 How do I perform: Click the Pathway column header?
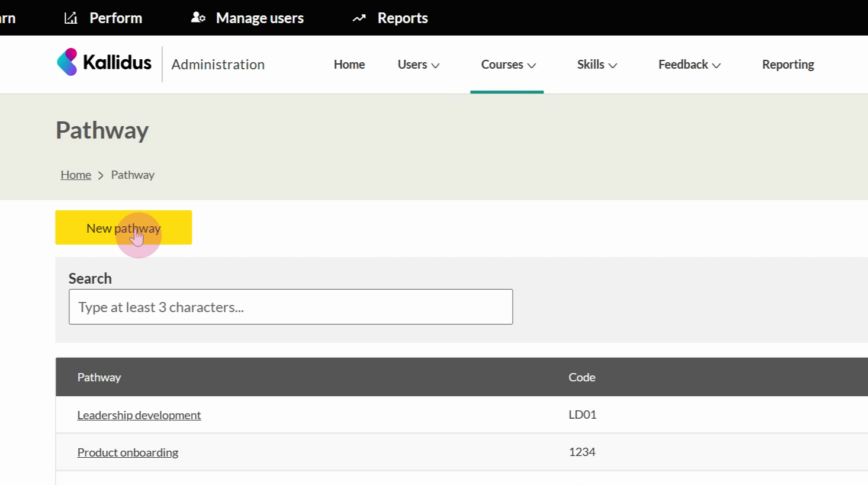click(x=99, y=377)
